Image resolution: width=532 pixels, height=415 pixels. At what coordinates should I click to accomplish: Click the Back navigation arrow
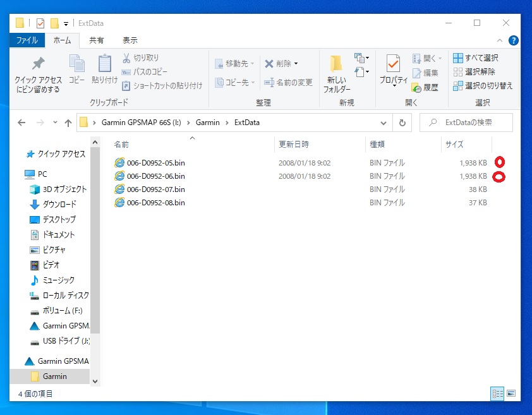click(21, 123)
